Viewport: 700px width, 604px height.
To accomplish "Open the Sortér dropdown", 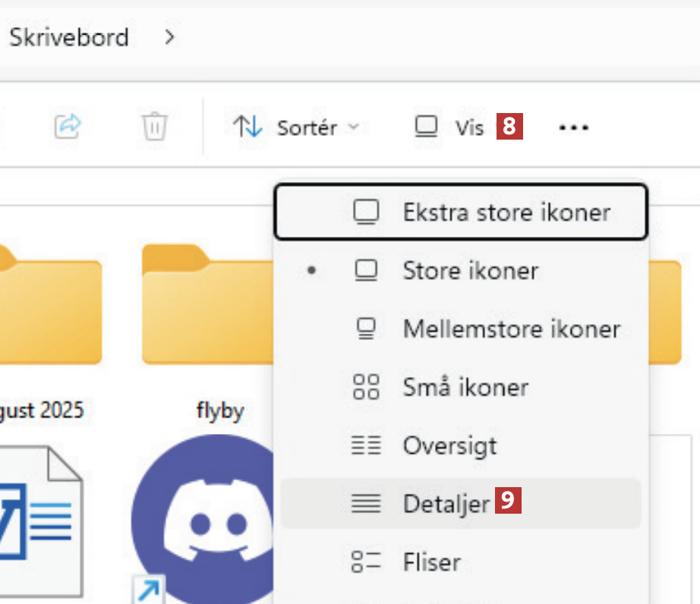I will click(296, 127).
